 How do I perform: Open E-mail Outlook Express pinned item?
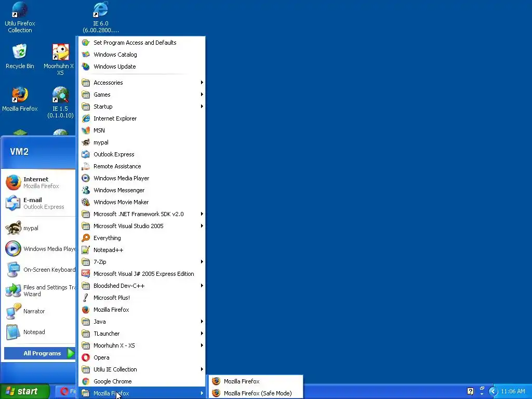[39, 203]
